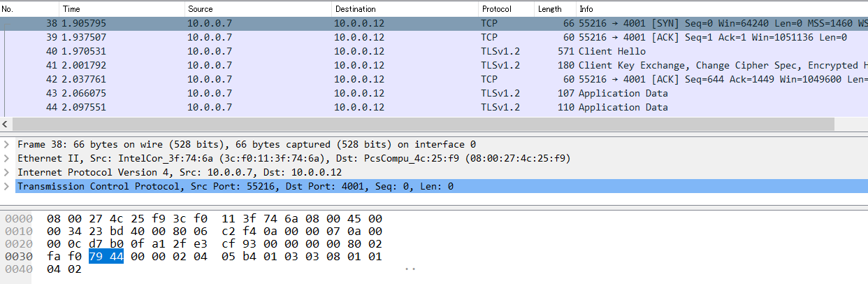Expand the Internet Protocol Version 4 row
Viewport: 868px width, 284px height.
click(7, 172)
